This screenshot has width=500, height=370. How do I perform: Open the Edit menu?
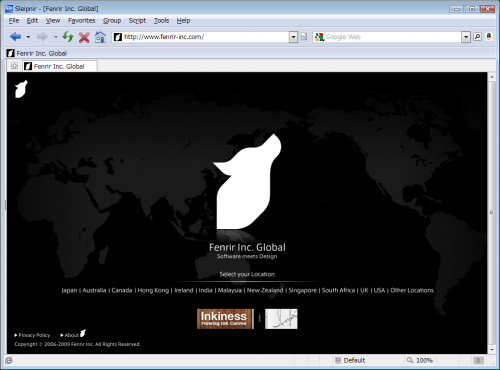point(32,21)
